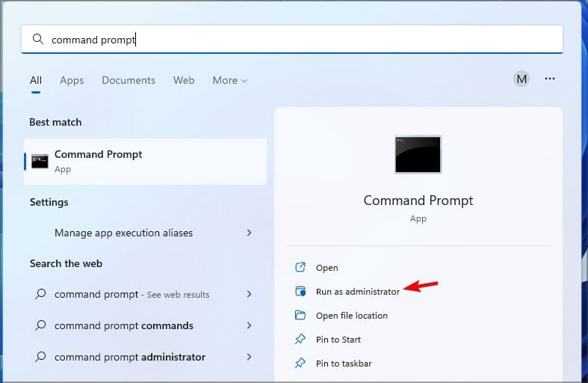Expand chevron for 'command prompt administrator'
Viewport: 588px width, 383px height.
pyautogui.click(x=249, y=357)
